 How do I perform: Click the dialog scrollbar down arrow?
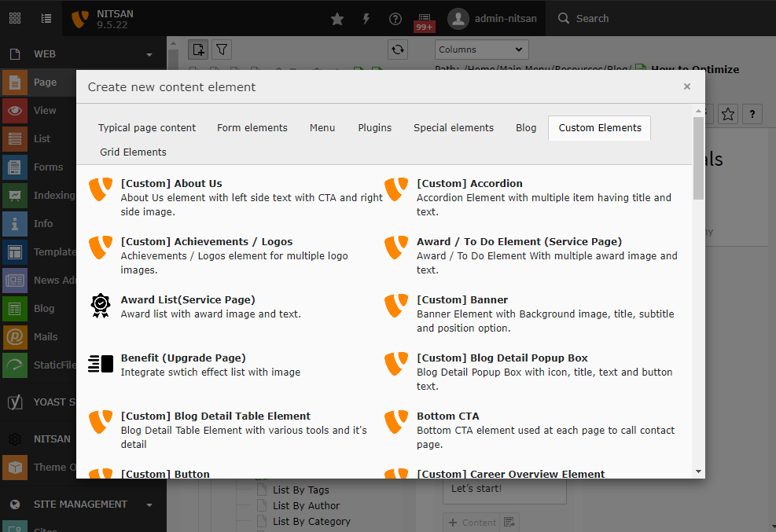pos(698,471)
